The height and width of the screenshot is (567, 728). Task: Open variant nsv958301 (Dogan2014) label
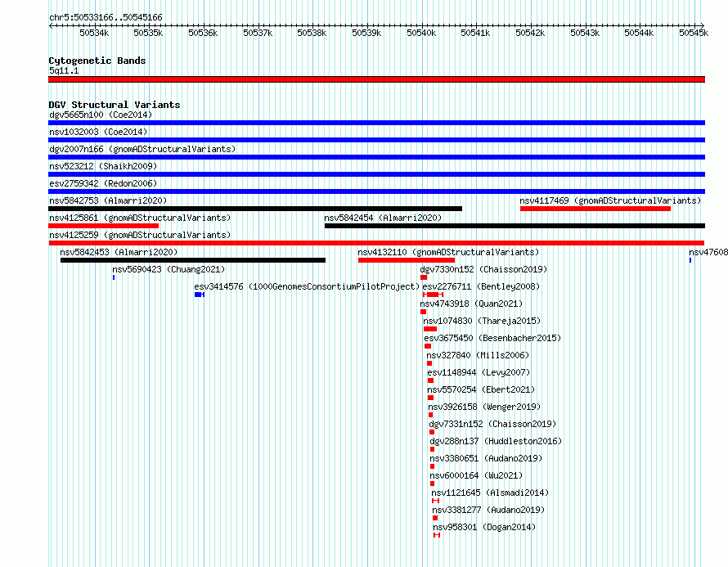484,527
